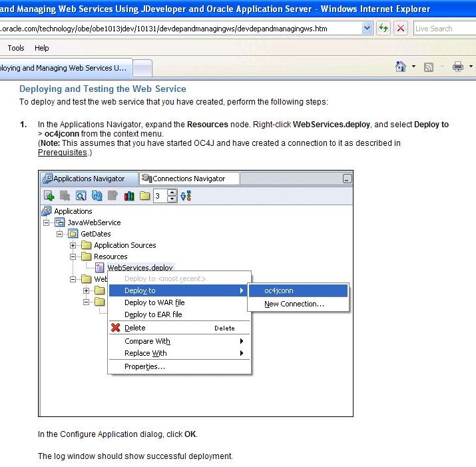Viewport: 476px width, 467px height.
Task: Choose Deploy to EAR file
Action: [179, 314]
